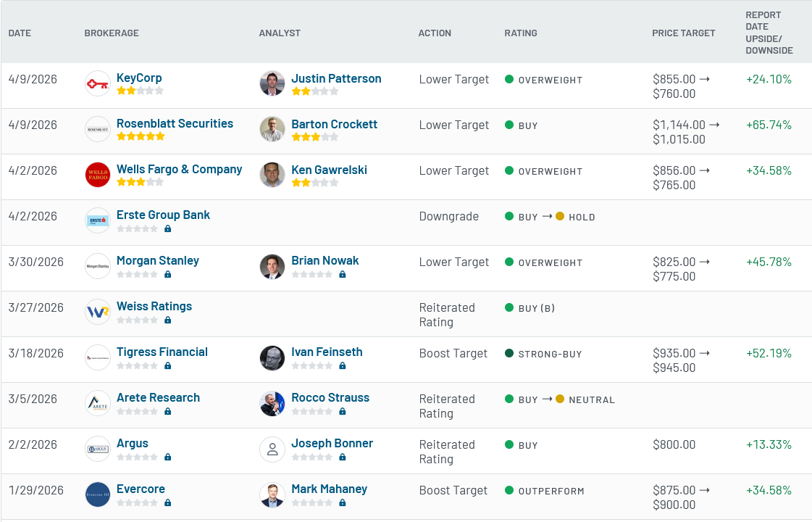Click the RATING column header

pyautogui.click(x=521, y=33)
